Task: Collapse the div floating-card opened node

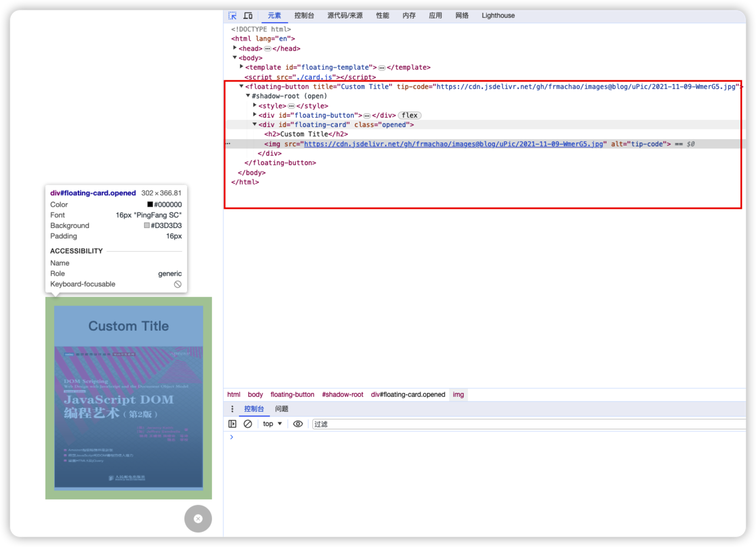Action: [x=254, y=124]
